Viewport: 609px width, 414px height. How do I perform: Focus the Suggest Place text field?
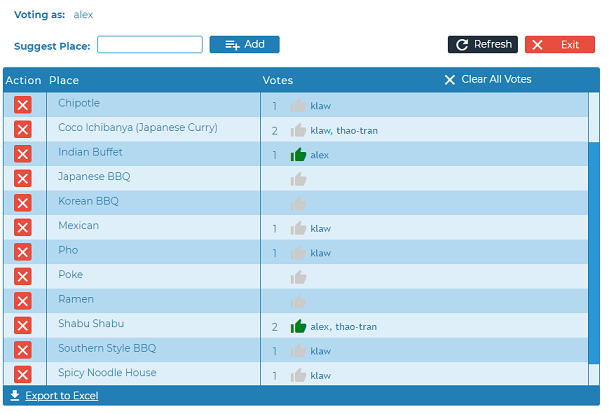coord(150,45)
